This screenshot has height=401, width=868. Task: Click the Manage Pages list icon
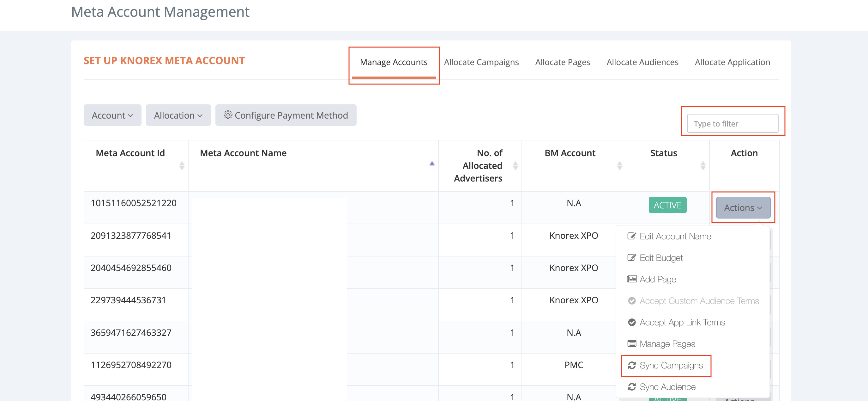[x=631, y=344]
